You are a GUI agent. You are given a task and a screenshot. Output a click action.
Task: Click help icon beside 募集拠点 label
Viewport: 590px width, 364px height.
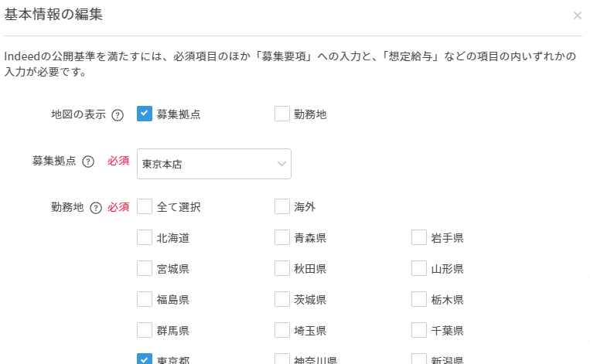[x=88, y=162]
